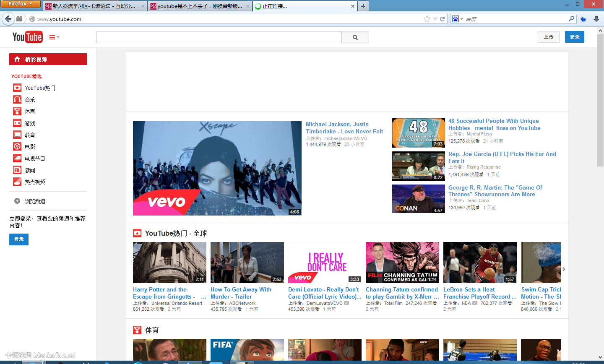Open the 电视节目 TV icon
This screenshot has height=364, width=604.
click(x=17, y=158)
